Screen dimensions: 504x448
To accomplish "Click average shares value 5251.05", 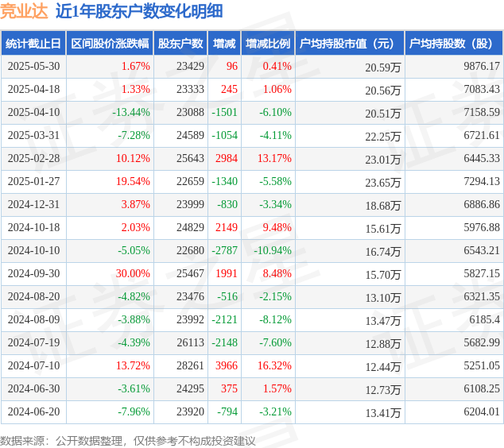I will (x=482, y=365).
